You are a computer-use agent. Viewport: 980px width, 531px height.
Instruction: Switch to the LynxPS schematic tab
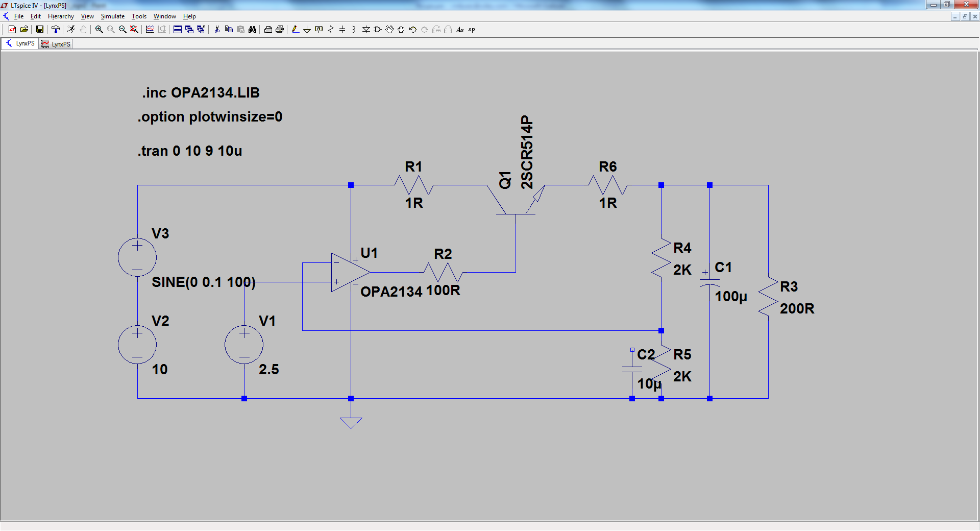click(x=20, y=43)
